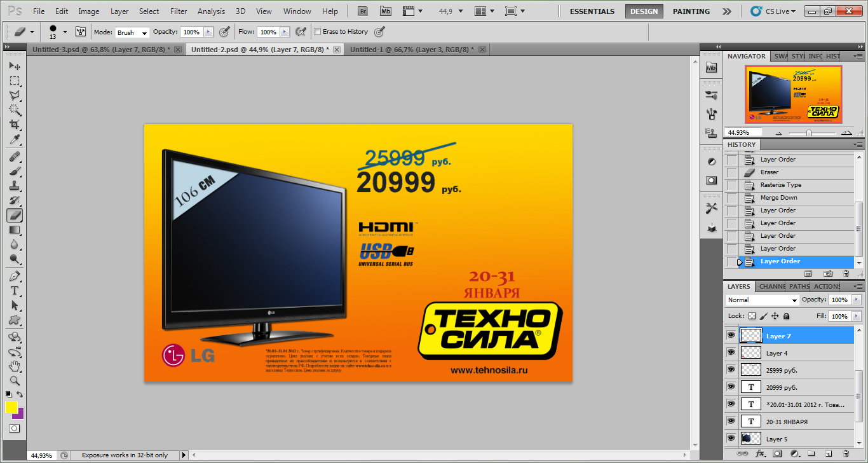Toggle visibility of Layer 5
The height and width of the screenshot is (463, 868).
731,438
